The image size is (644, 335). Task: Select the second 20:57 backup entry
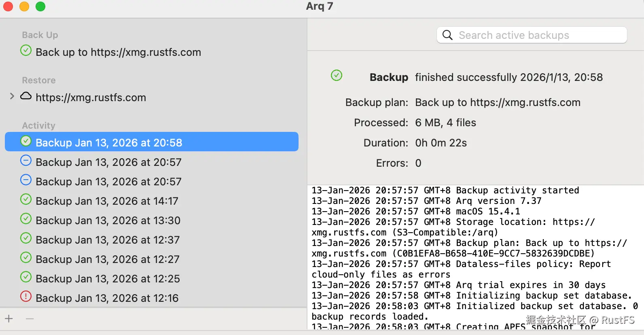tap(108, 182)
